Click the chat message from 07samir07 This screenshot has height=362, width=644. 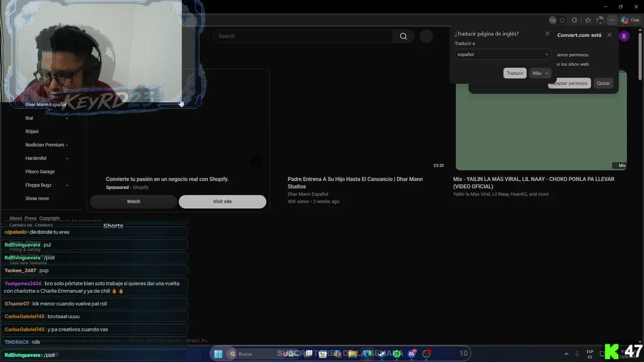point(95,304)
